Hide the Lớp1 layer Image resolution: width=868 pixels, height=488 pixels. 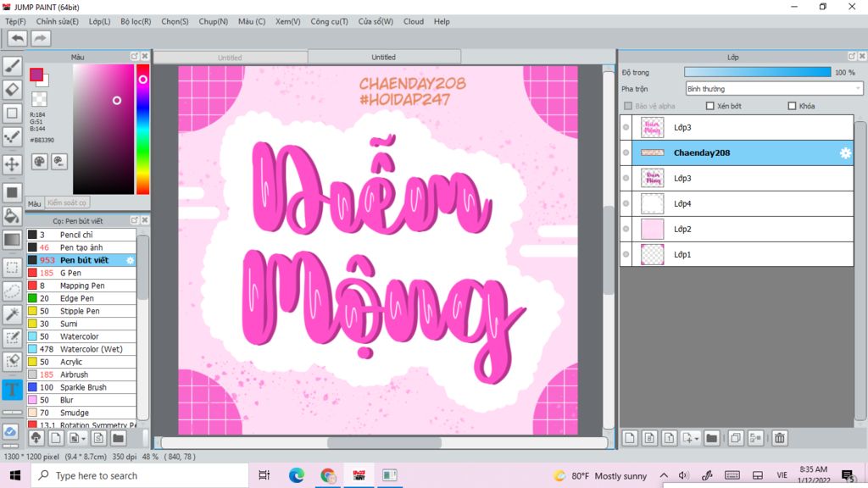626,254
